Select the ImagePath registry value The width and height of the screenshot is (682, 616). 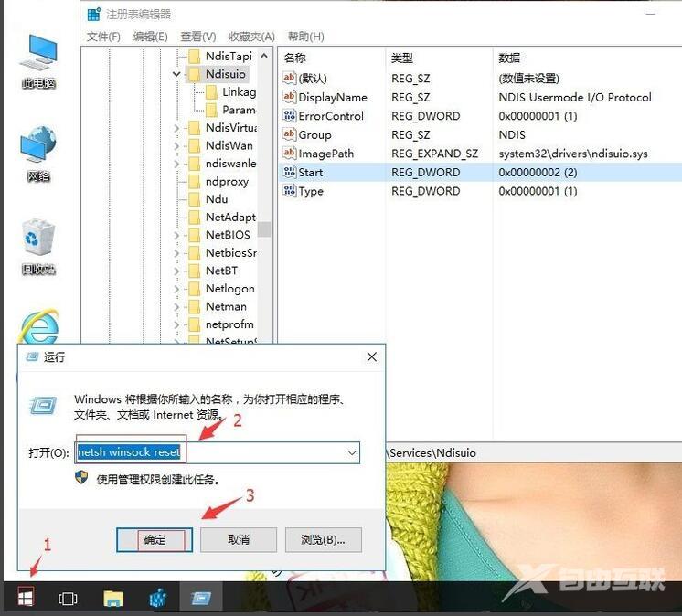point(325,154)
